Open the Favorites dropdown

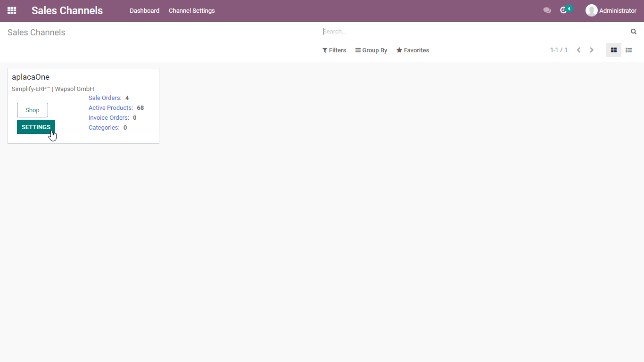[x=413, y=50]
